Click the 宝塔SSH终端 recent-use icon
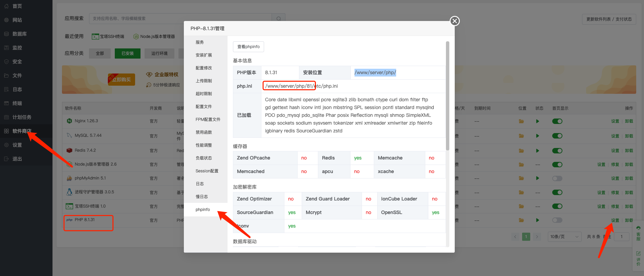 (x=95, y=37)
